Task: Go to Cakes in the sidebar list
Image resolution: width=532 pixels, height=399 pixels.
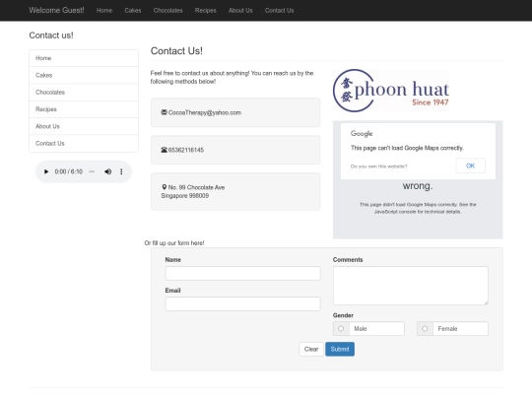Action: [84, 75]
